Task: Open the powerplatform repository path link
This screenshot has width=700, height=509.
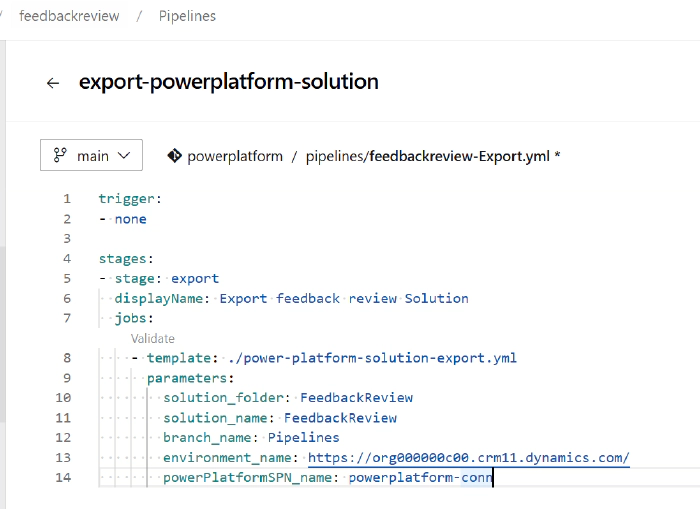Action: click(235, 156)
